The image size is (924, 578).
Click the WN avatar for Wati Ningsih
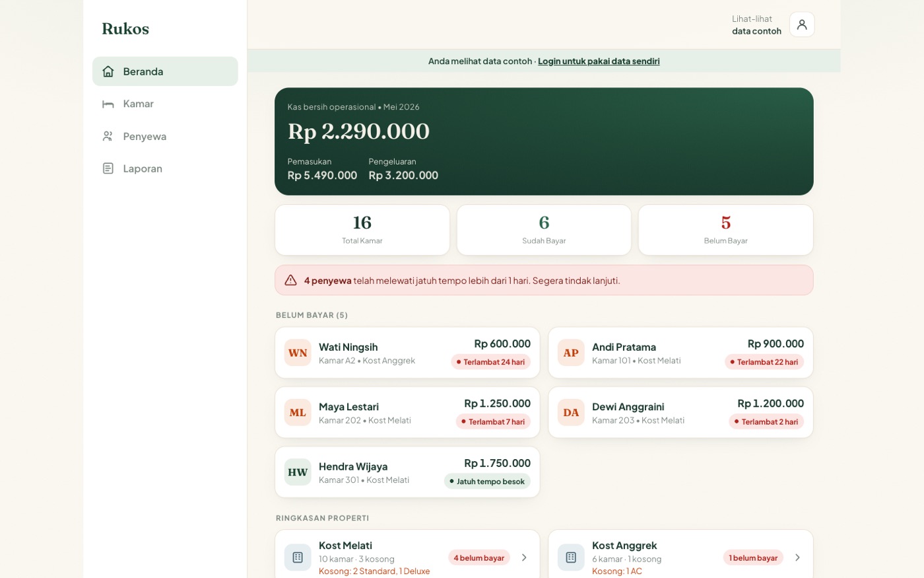click(298, 353)
